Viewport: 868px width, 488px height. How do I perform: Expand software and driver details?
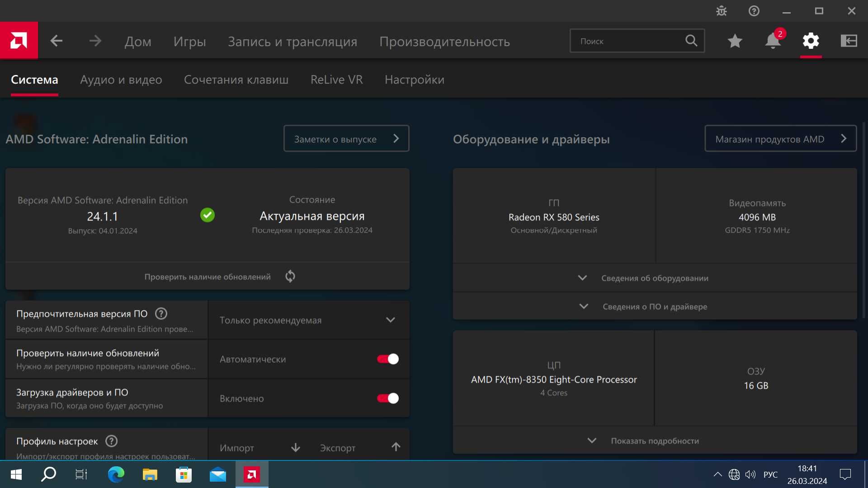pos(655,306)
